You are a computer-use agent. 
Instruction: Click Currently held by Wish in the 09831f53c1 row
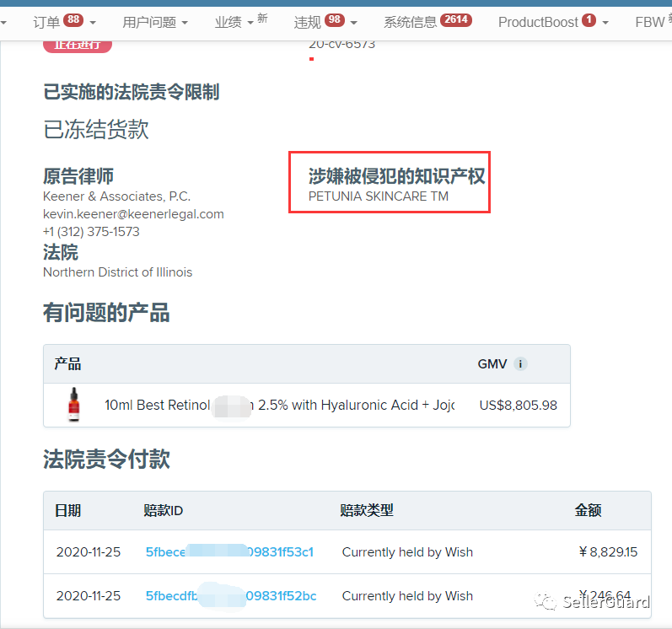tap(407, 552)
